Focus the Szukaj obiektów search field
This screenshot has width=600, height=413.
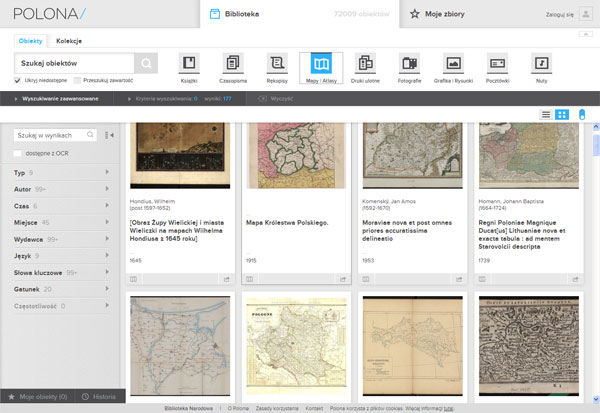(x=74, y=63)
